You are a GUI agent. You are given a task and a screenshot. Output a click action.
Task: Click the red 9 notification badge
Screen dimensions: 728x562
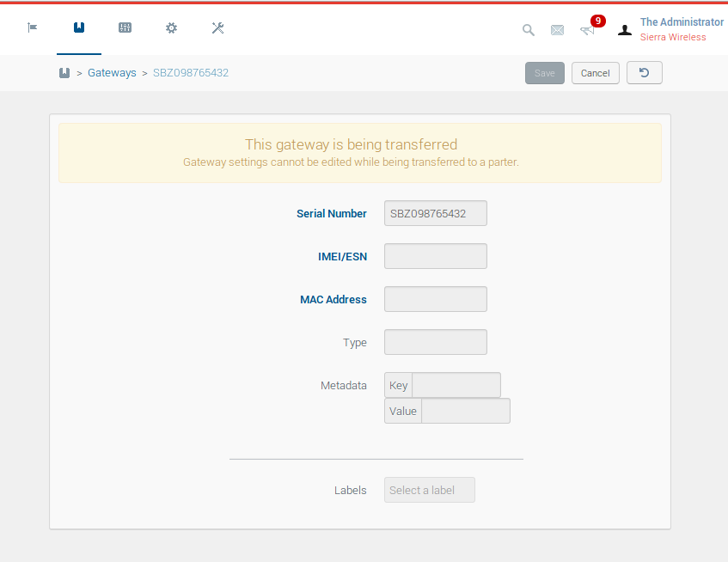click(x=598, y=21)
